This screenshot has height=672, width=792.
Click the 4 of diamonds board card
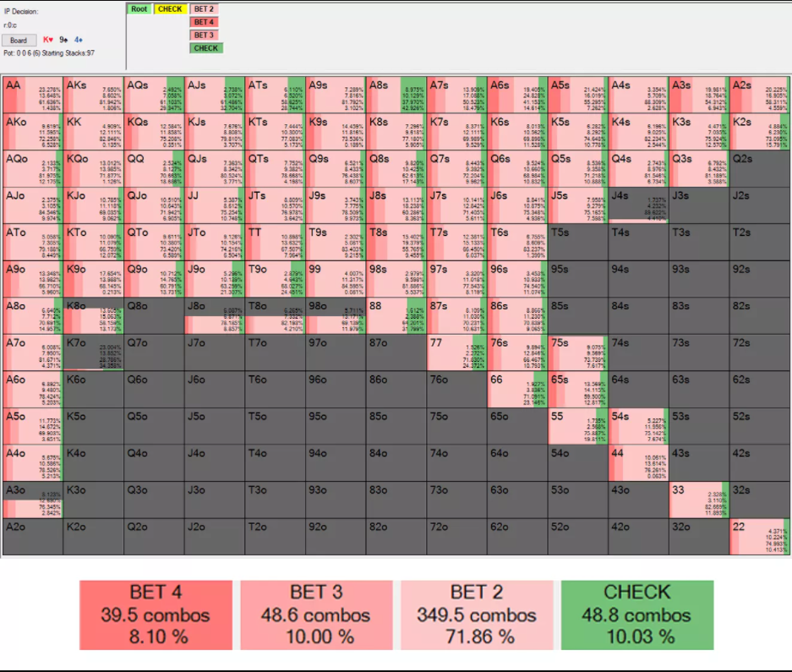[78, 40]
